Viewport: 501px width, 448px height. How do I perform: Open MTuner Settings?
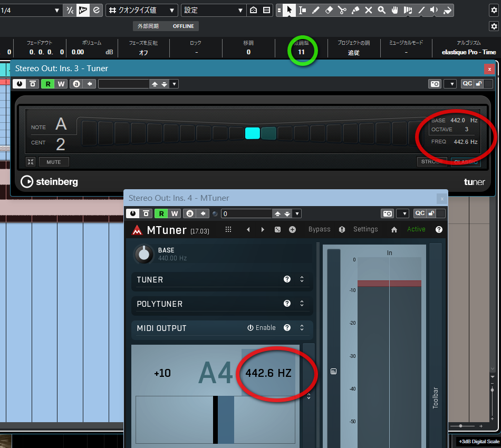[x=365, y=229]
